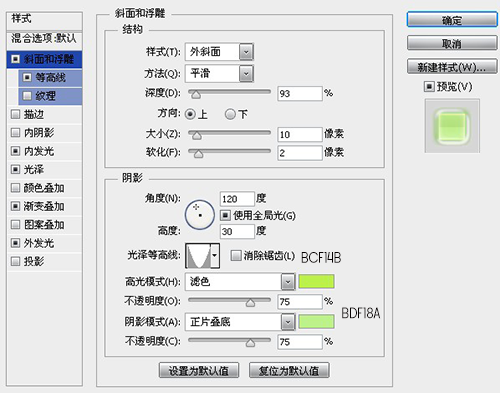Screen dimensions: 500x393
Task: Select the 等高线 contour sub-item
Action: tap(50, 78)
